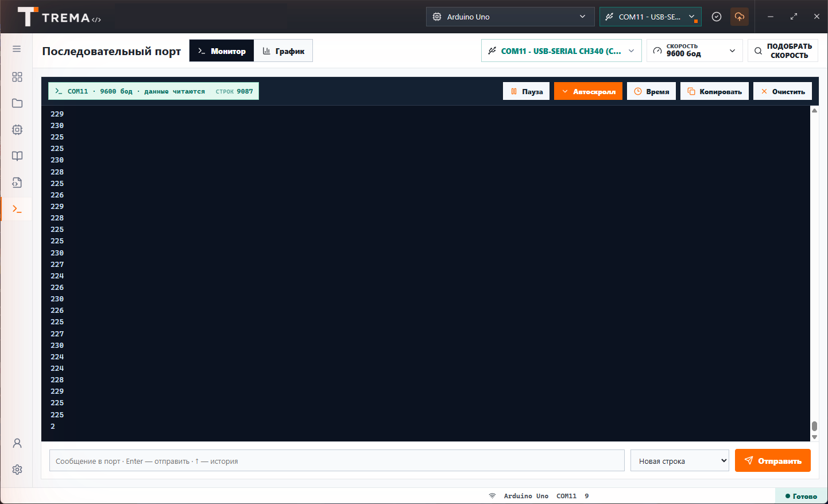Pause reading with the Пауза button

pos(527,91)
